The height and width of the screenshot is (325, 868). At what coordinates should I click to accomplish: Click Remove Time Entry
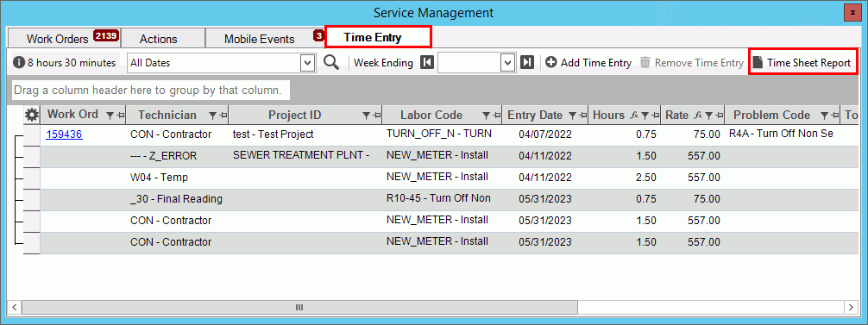(692, 62)
